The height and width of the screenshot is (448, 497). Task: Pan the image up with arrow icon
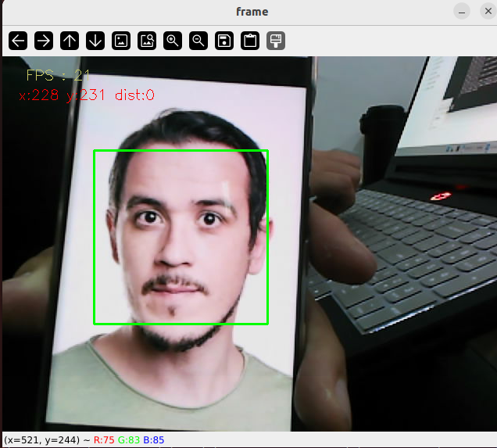(70, 41)
